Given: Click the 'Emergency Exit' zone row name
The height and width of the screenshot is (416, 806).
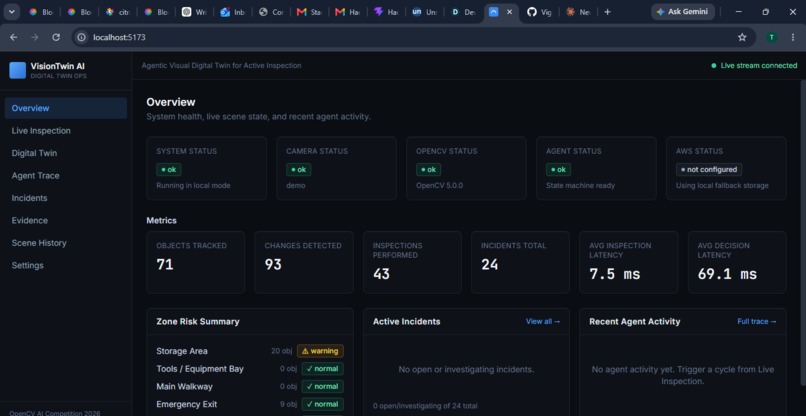Looking at the screenshot, I should [x=187, y=404].
